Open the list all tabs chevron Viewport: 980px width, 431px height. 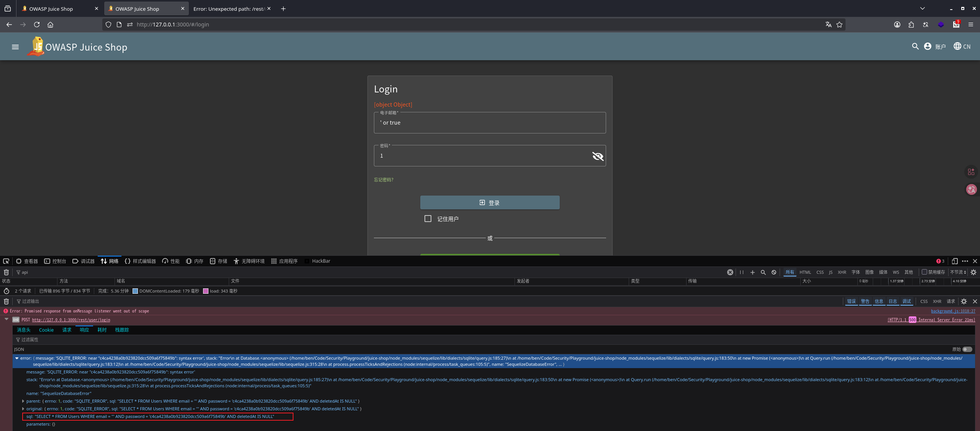(923, 8)
